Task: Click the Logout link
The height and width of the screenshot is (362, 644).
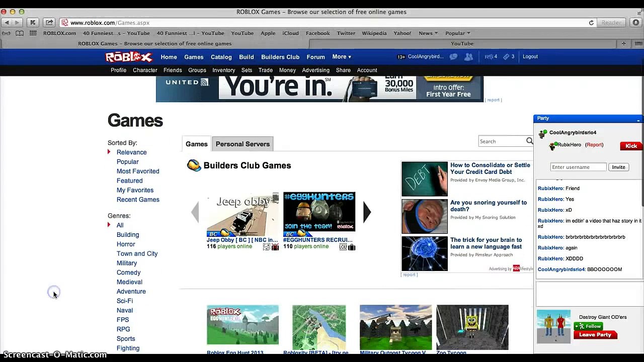Action: (530, 57)
